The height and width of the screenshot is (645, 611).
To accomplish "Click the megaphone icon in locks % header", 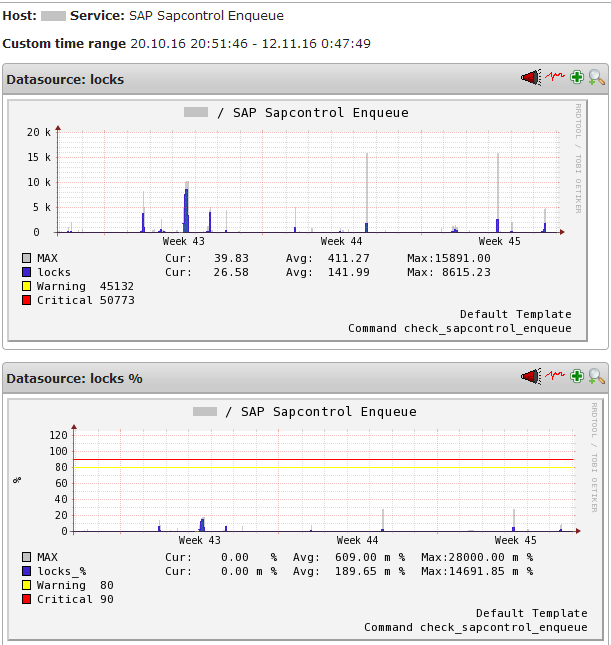I will tap(531, 376).
